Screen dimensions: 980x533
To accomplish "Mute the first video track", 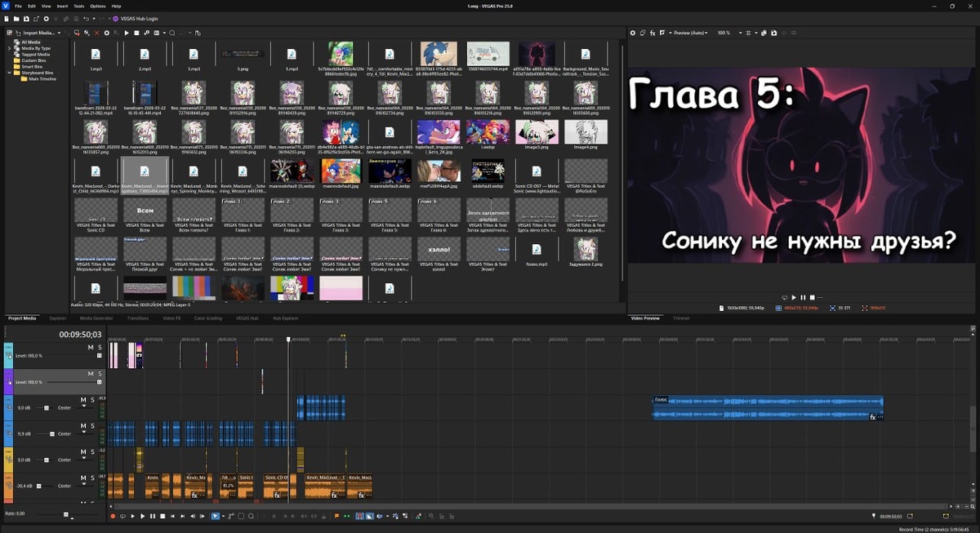I will pos(91,347).
